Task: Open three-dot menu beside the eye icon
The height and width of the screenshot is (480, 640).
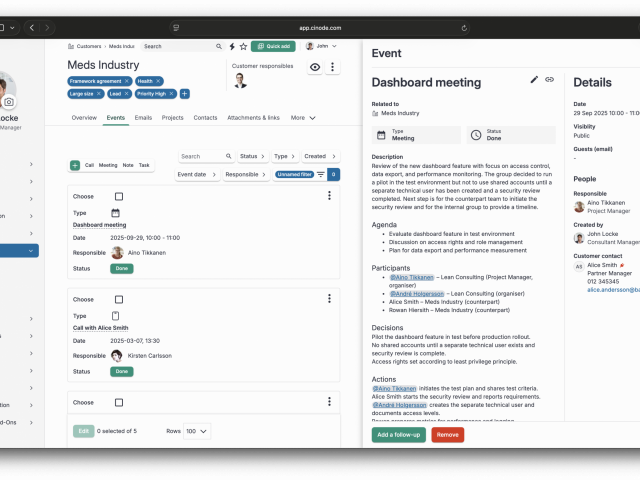Action: [333, 67]
